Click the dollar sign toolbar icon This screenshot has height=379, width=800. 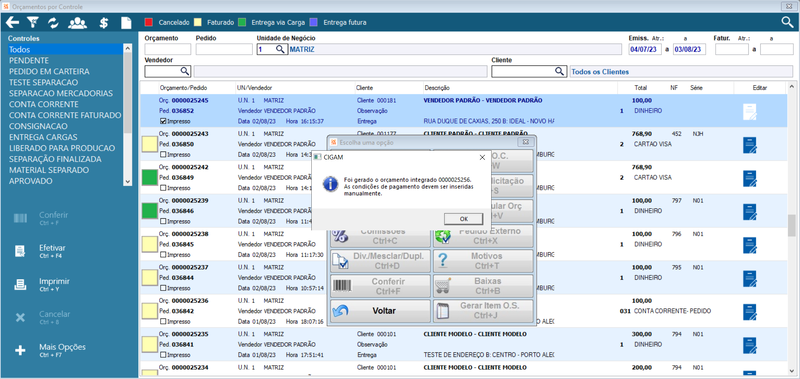pyautogui.click(x=104, y=22)
